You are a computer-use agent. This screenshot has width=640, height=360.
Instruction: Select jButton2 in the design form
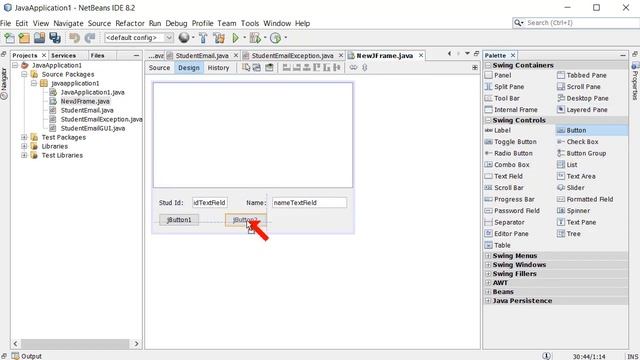coord(246,220)
